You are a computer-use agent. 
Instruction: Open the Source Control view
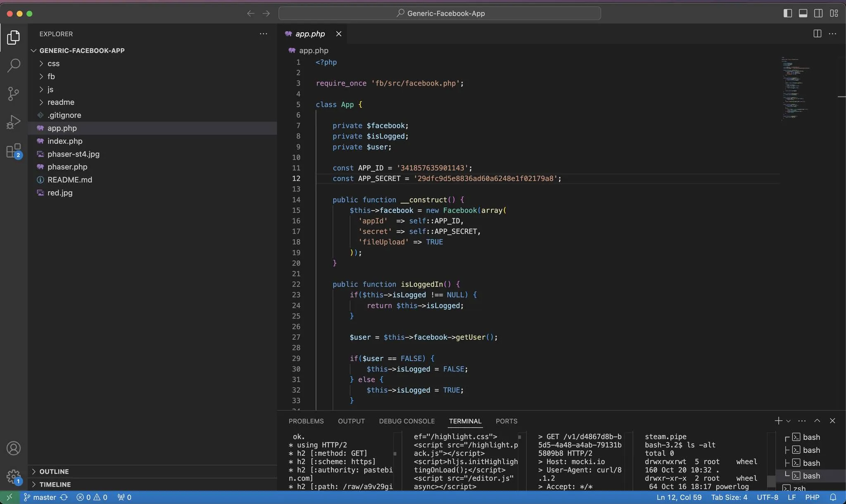click(14, 93)
